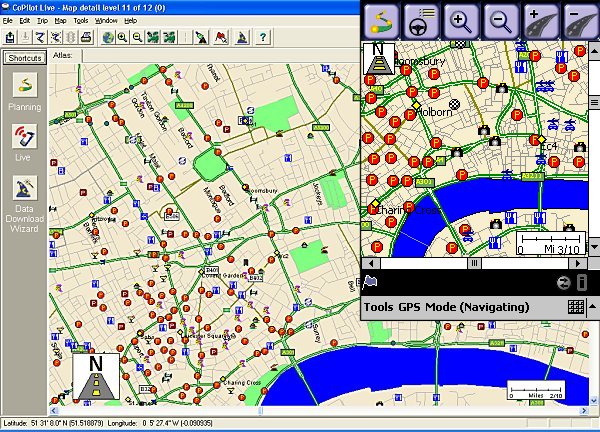Click the steering wheel driving directions button
Screen dimensions: 600x432
pos(421,21)
